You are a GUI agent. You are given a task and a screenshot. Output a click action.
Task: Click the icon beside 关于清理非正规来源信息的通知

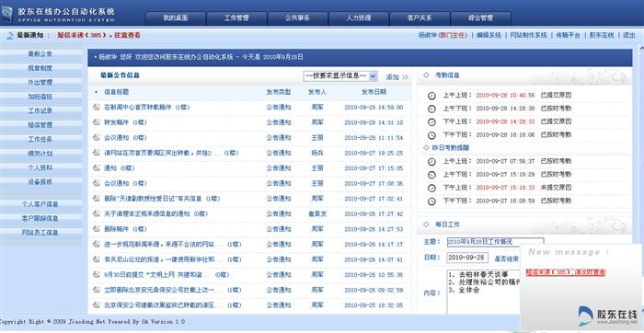96,213
